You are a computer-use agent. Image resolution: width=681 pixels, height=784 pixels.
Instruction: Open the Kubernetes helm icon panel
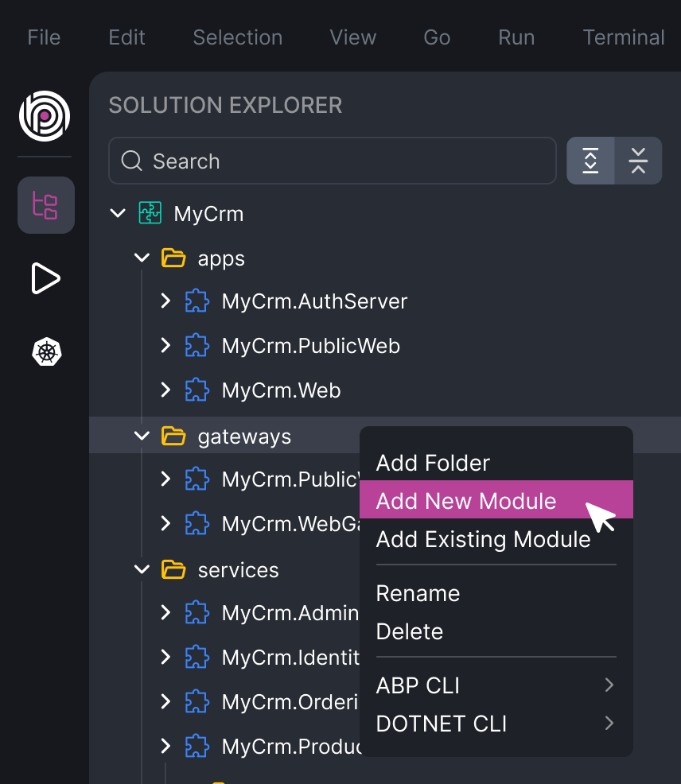(46, 351)
